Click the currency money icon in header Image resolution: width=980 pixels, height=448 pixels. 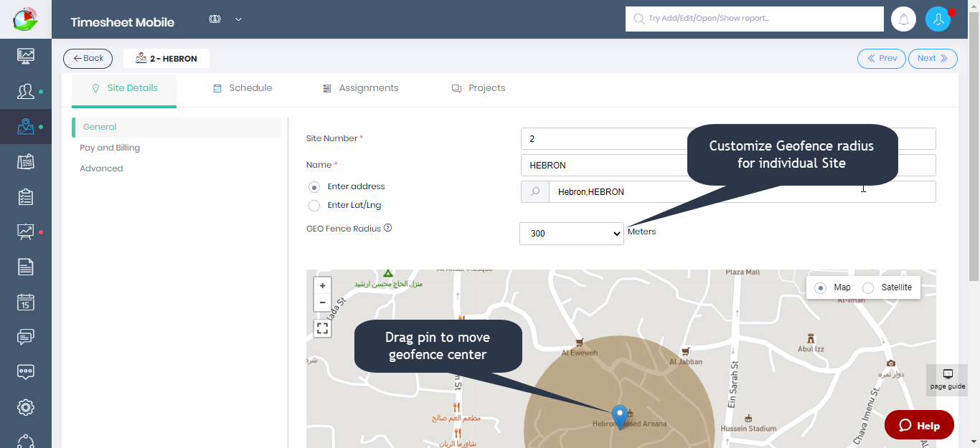215,19
